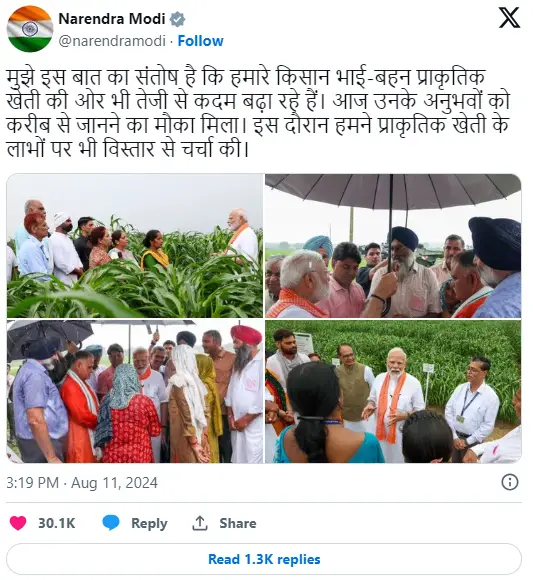Image resolution: width=533 pixels, height=580 pixels.
Task: Click the Hindi tweet text
Action: point(258,112)
